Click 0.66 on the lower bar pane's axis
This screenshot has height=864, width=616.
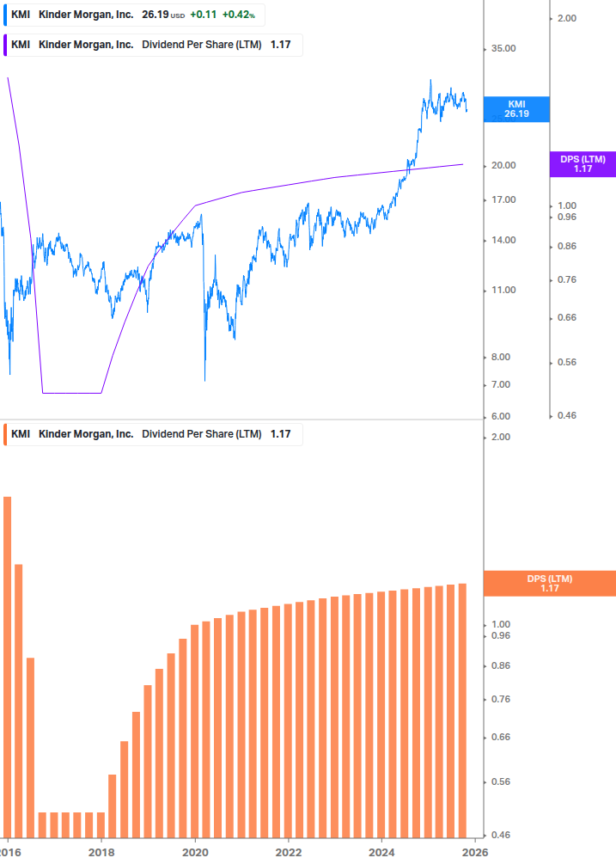coord(500,738)
